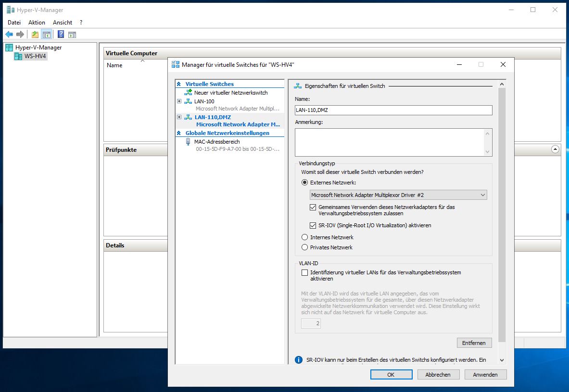This screenshot has width=569, height=392.
Task: Click the LAN-110,DMZ switch icon
Action: (x=188, y=117)
